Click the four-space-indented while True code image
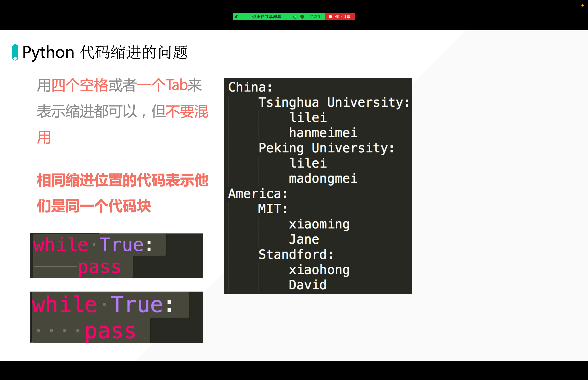This screenshot has height=380, width=588. (x=117, y=317)
